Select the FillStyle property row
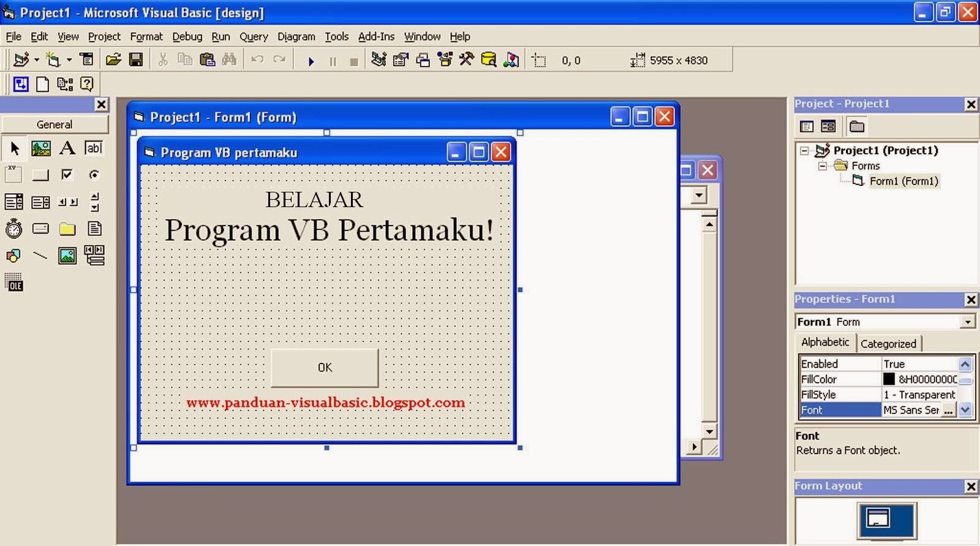The width and height of the screenshot is (980, 546). click(878, 395)
